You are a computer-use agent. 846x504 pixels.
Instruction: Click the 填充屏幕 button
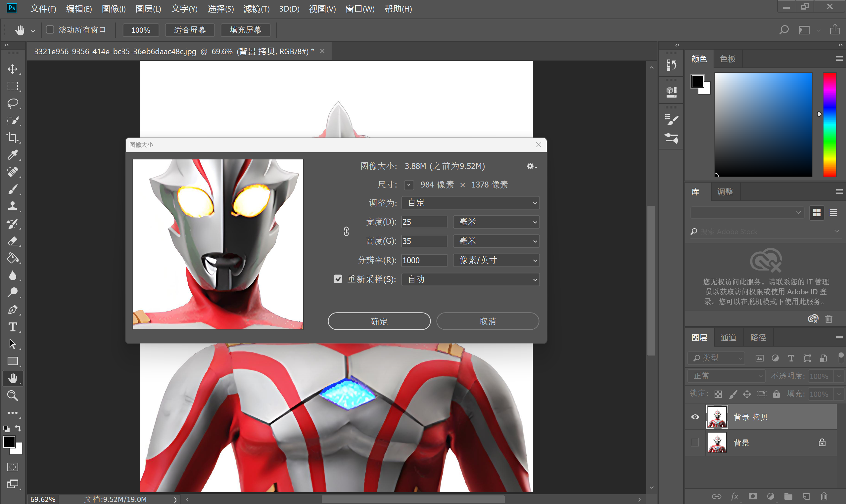click(x=245, y=30)
